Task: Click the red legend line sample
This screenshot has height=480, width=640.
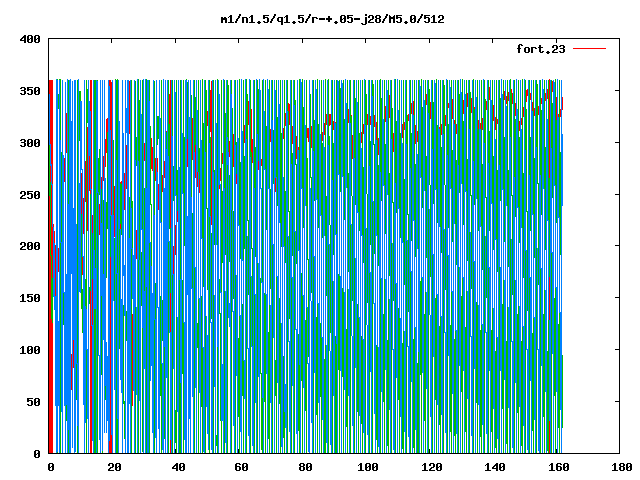Action: tap(589, 49)
